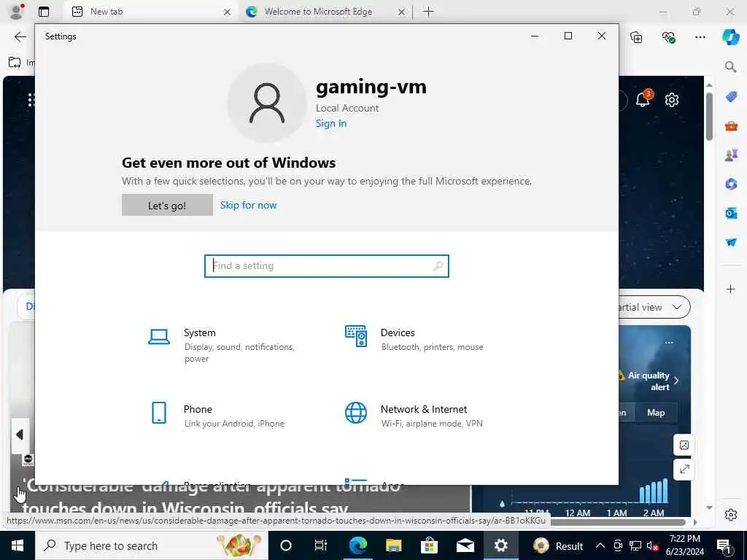
Task: Click the expand background arrows icon
Action: pyautogui.click(x=684, y=469)
